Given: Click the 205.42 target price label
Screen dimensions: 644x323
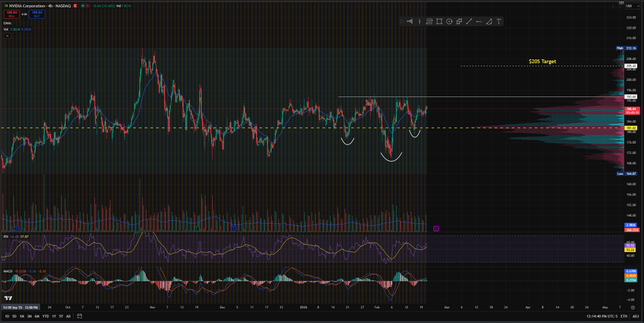Looking at the screenshot, I should (x=631, y=66).
